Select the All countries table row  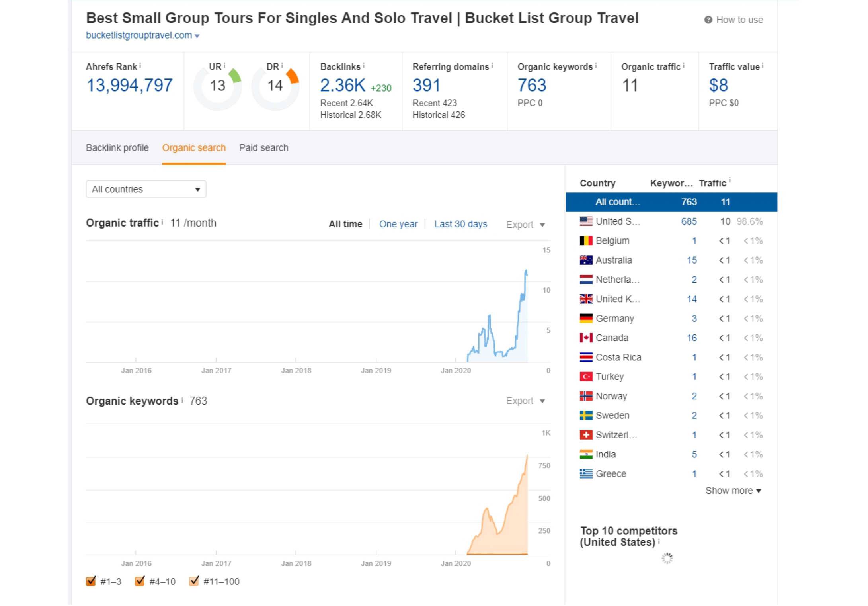671,202
